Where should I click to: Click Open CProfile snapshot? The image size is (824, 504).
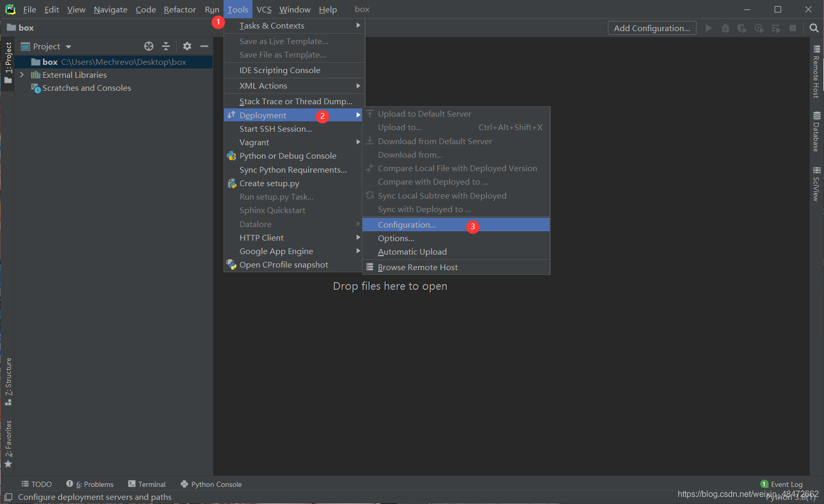294,264
